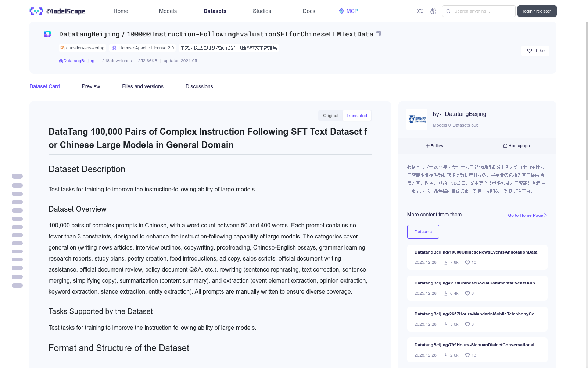The image size is (588, 368).
Task: Click the heart icon showing 10 likes
Action: (467, 262)
